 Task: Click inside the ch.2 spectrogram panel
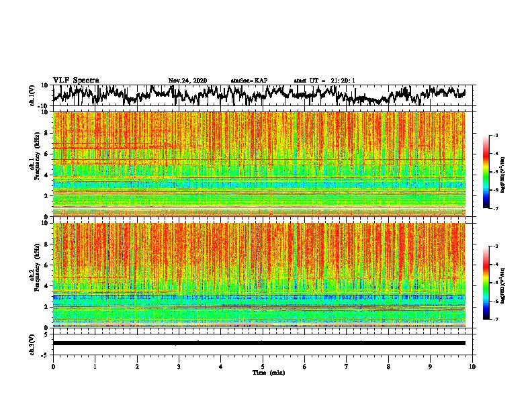point(259,275)
